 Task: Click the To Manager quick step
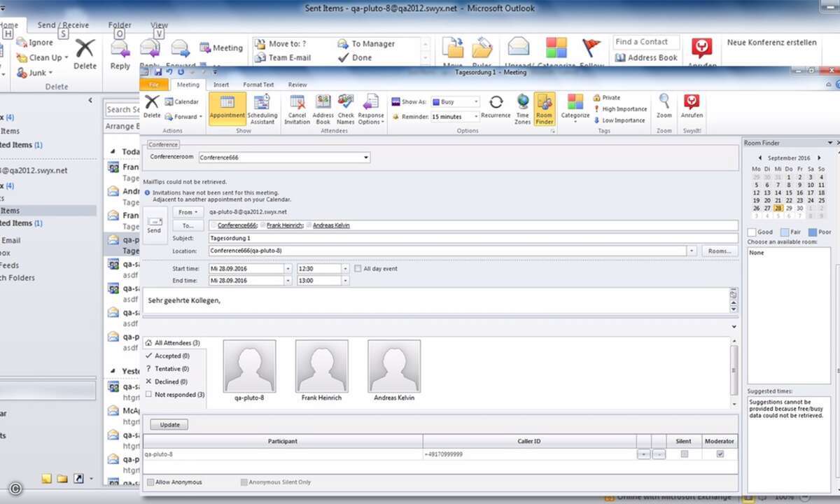click(366, 43)
